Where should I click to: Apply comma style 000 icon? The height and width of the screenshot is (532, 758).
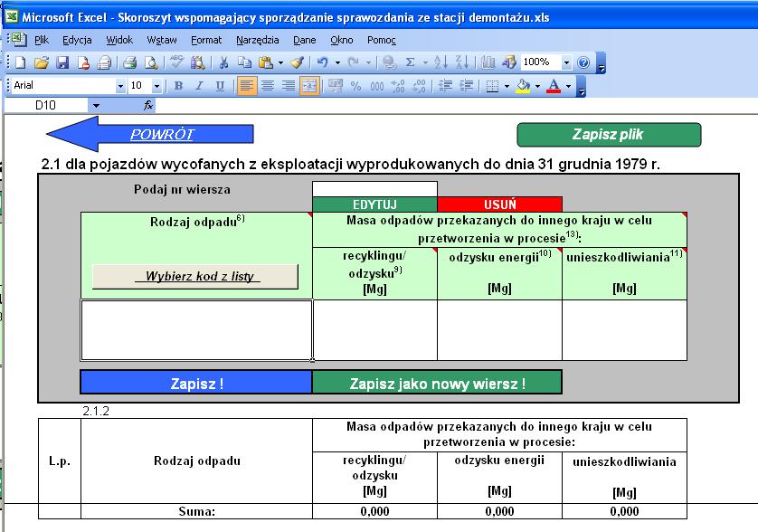376,86
